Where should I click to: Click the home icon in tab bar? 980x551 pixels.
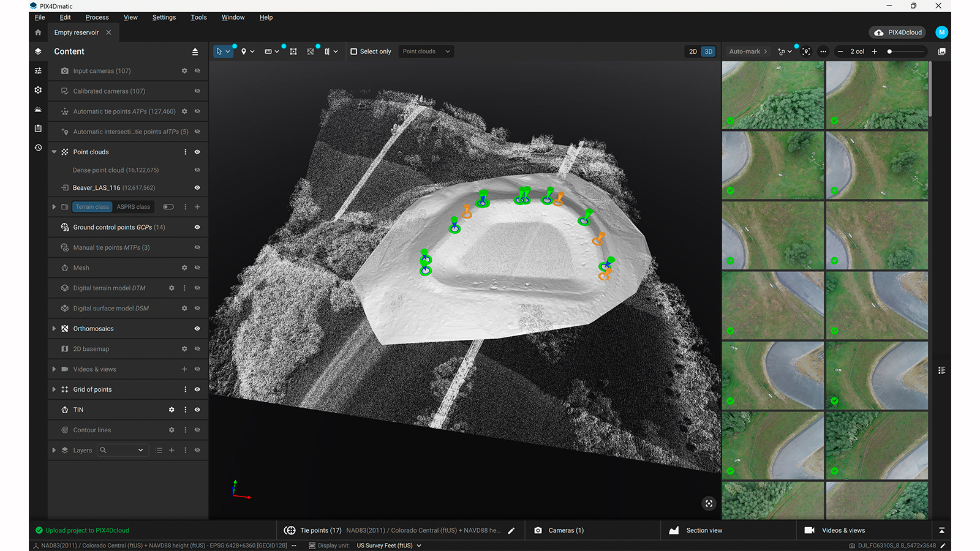click(38, 32)
